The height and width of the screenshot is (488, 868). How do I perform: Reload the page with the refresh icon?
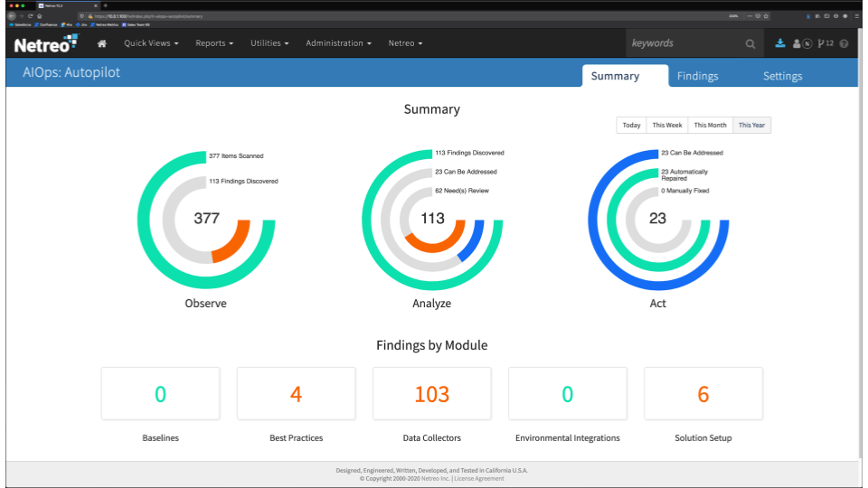31,16
